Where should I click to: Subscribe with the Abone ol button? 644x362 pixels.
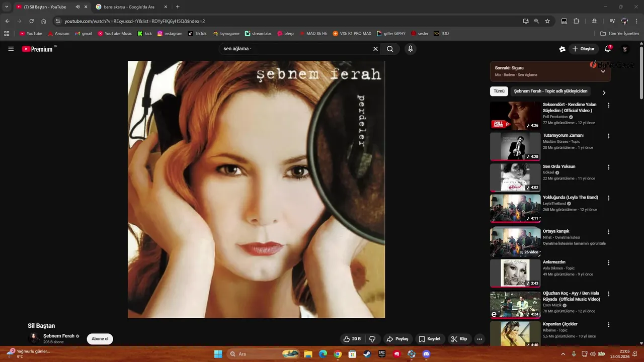(x=100, y=339)
